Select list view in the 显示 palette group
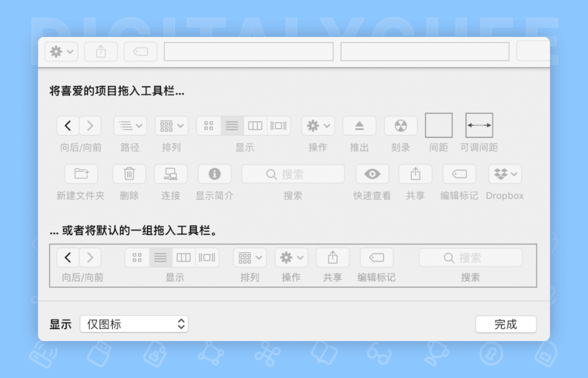Screen dimensions: 588x378 (x=232, y=126)
